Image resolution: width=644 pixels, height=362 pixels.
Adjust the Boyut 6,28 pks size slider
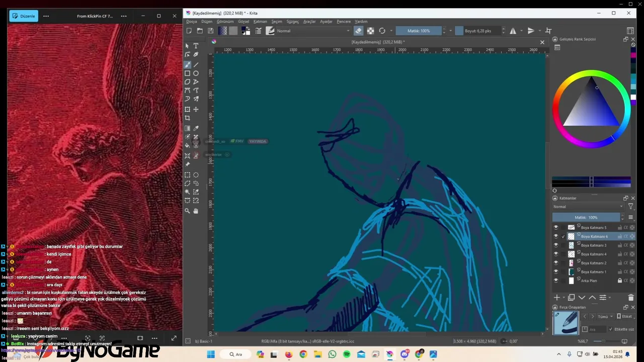pyautogui.click(x=477, y=31)
